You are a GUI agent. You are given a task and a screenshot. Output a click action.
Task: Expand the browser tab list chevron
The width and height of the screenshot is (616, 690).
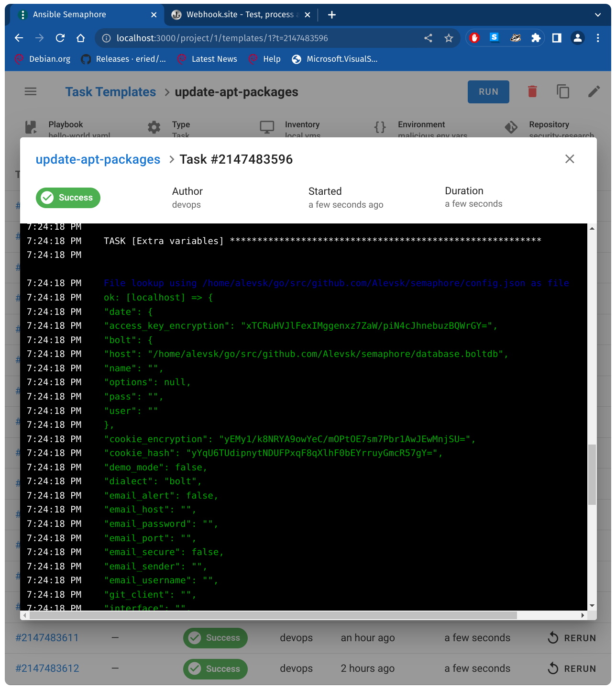(598, 14)
